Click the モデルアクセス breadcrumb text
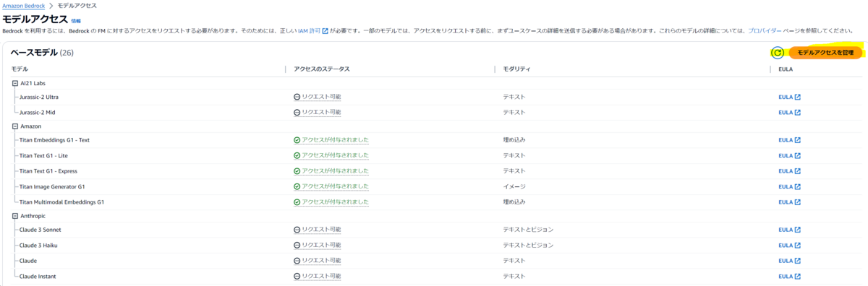This screenshot has width=868, height=286. click(x=77, y=5)
